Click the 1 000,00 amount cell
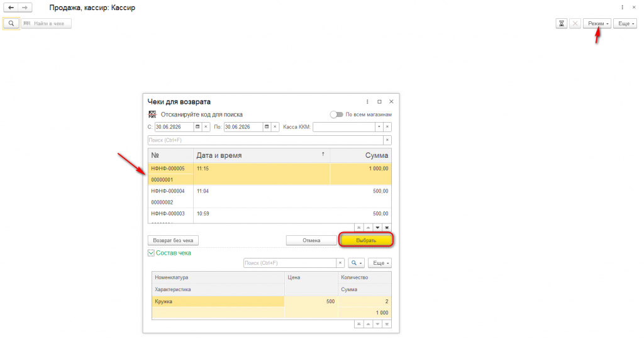The width and height of the screenshot is (644, 339). (360, 174)
